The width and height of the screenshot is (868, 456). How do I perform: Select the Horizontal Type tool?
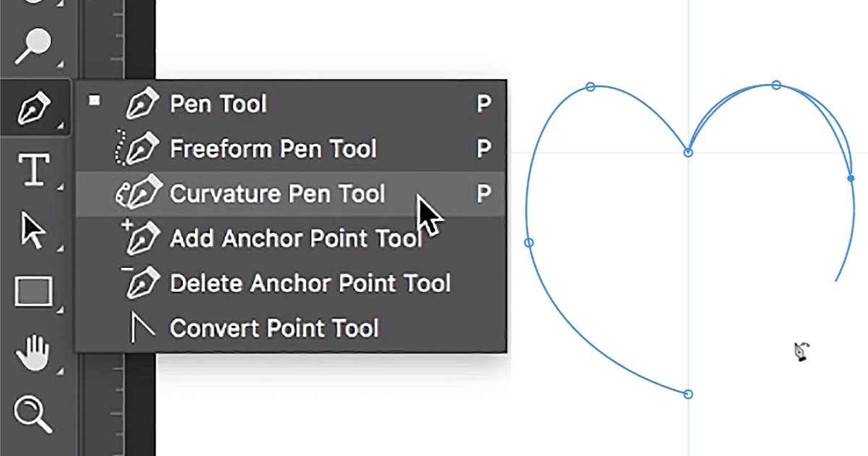34,170
